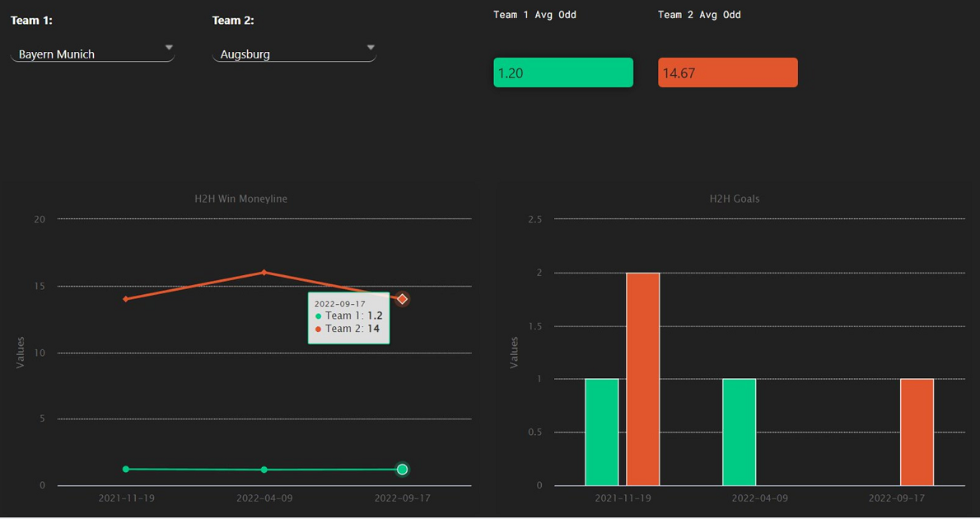The image size is (980, 519).
Task: Click the "Values" axis title on Goals chart
Action: pyautogui.click(x=515, y=353)
